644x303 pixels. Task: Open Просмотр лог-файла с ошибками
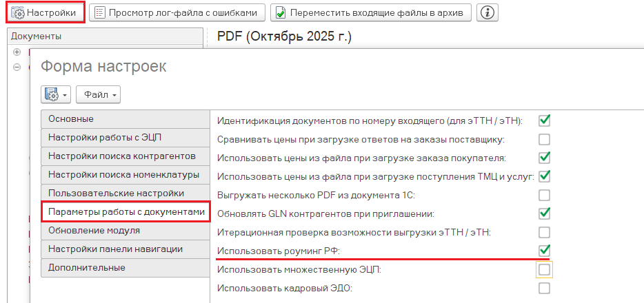pyautogui.click(x=177, y=12)
